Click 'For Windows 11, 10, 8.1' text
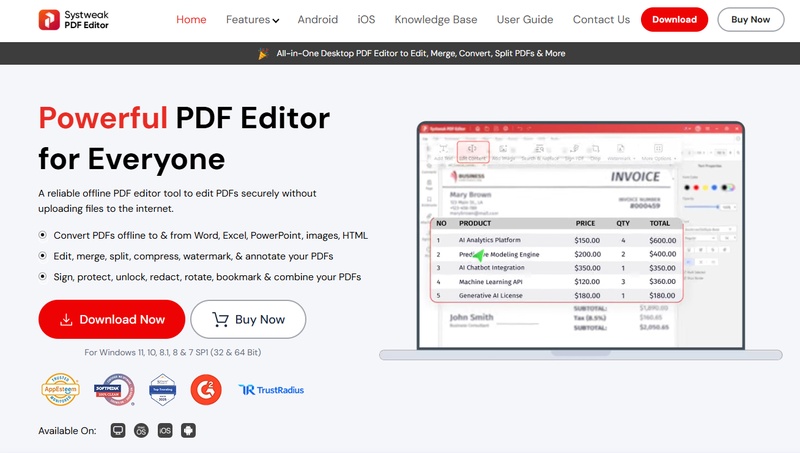 172,353
